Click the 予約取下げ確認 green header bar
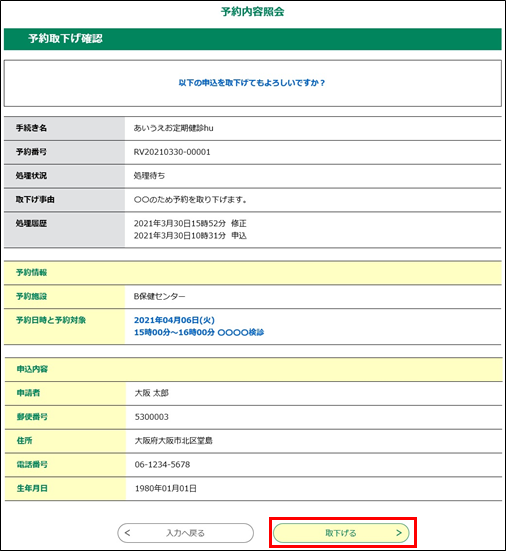 tap(252, 39)
